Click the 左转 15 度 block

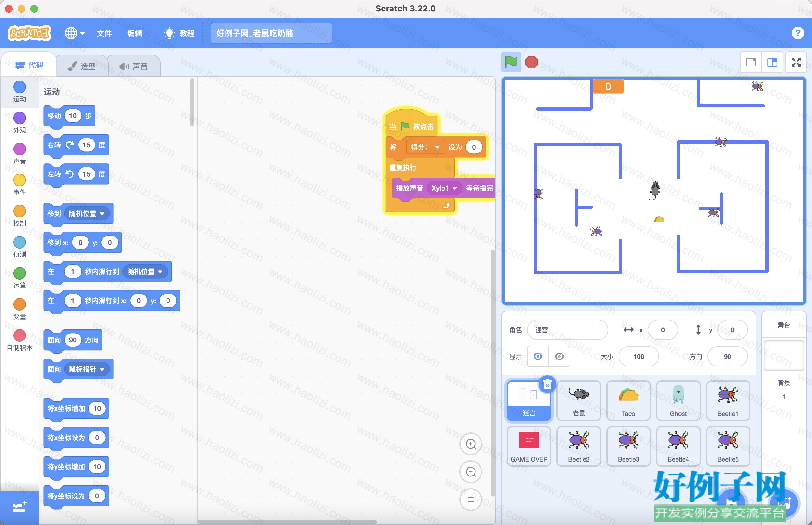tap(76, 174)
